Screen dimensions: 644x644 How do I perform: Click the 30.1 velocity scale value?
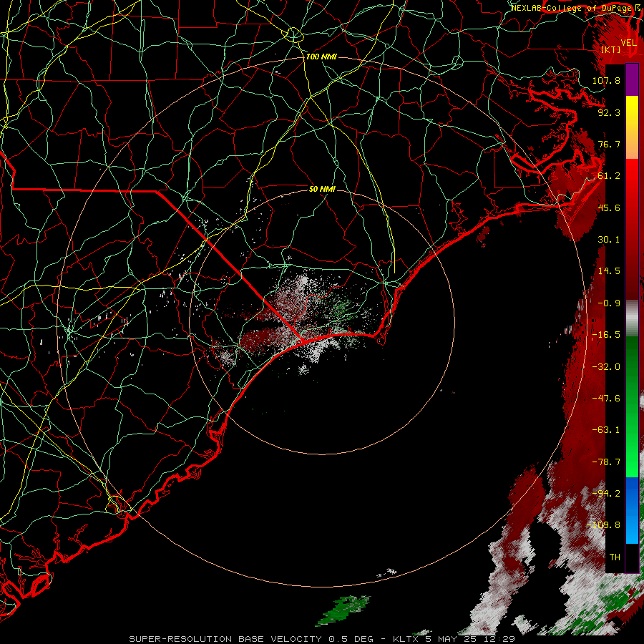(x=609, y=240)
